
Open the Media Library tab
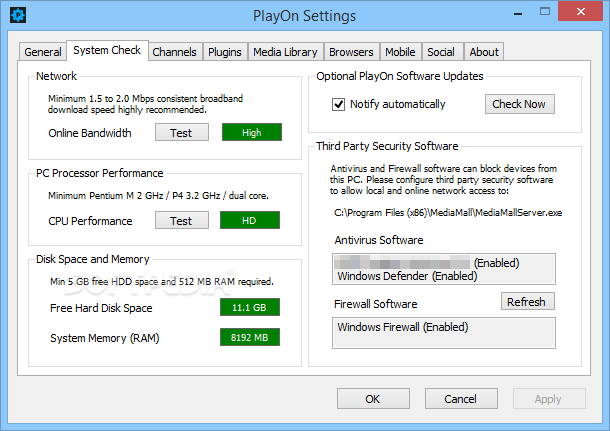coord(286,52)
